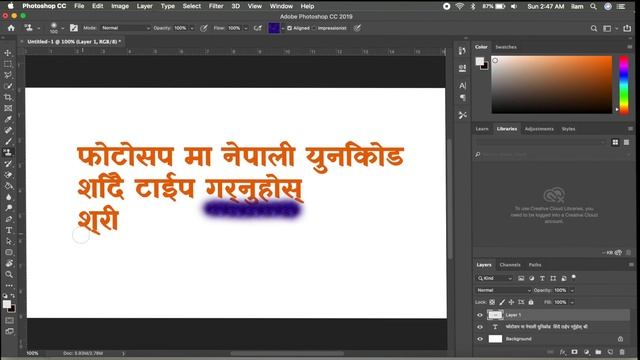Select the Blur tool

click(x=9, y=197)
